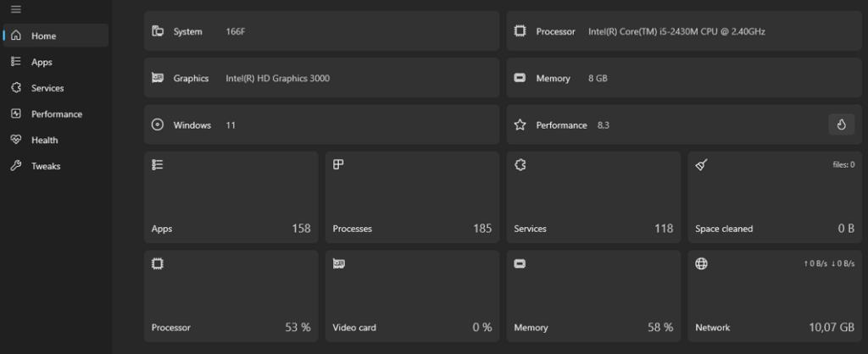The width and height of the screenshot is (868, 354).
Task: Click the Space cleaned label
Action: coord(724,229)
